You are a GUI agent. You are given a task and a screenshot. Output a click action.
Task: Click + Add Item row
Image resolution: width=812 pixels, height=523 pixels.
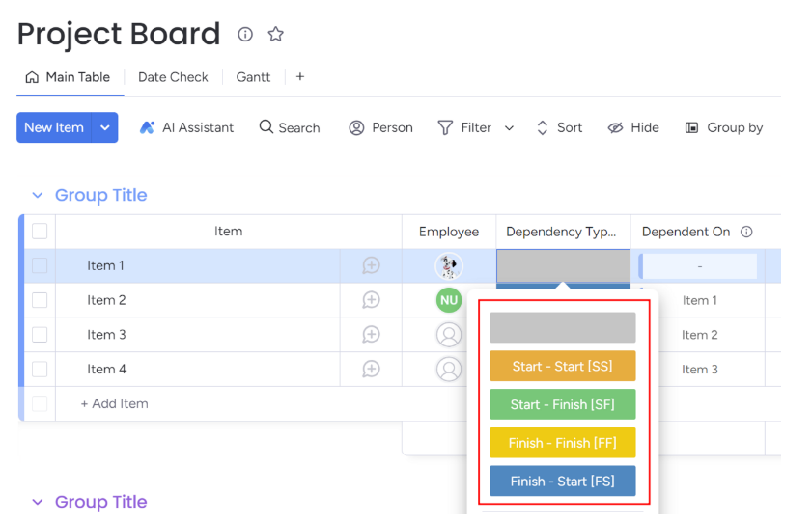(x=115, y=403)
